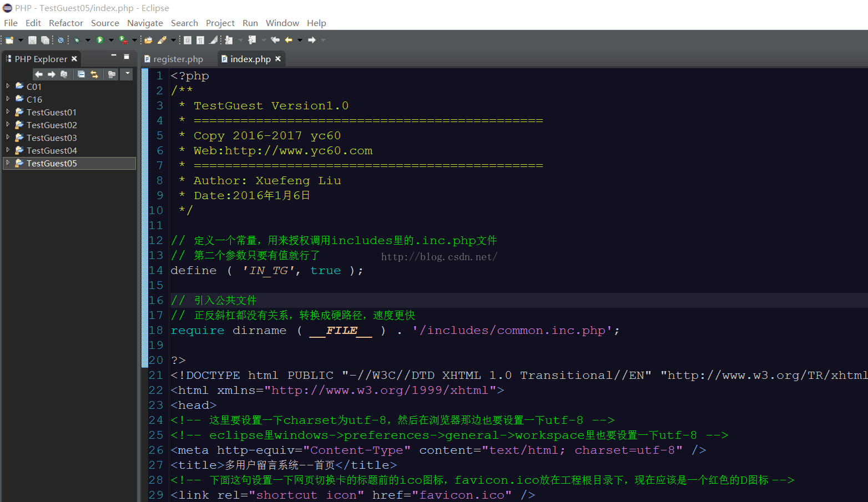Expand the C16 project folder
868x502 pixels.
tap(8, 99)
